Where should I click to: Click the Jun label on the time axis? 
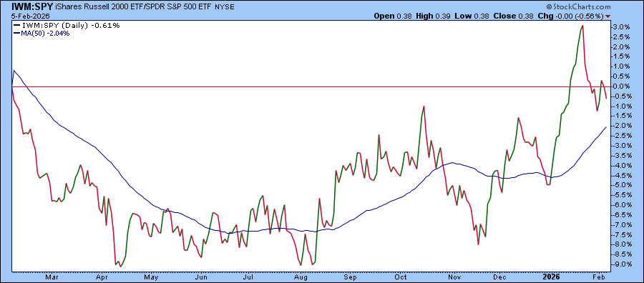[201, 277]
